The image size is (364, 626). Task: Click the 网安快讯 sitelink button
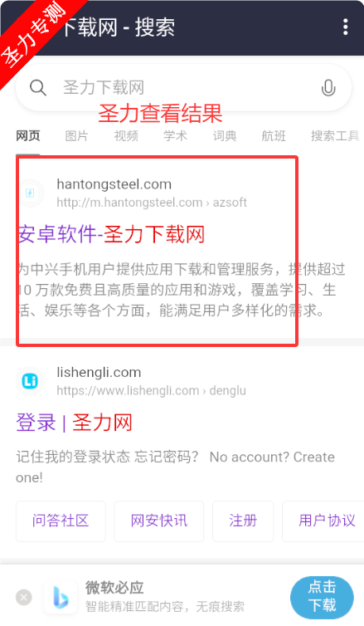point(158,521)
